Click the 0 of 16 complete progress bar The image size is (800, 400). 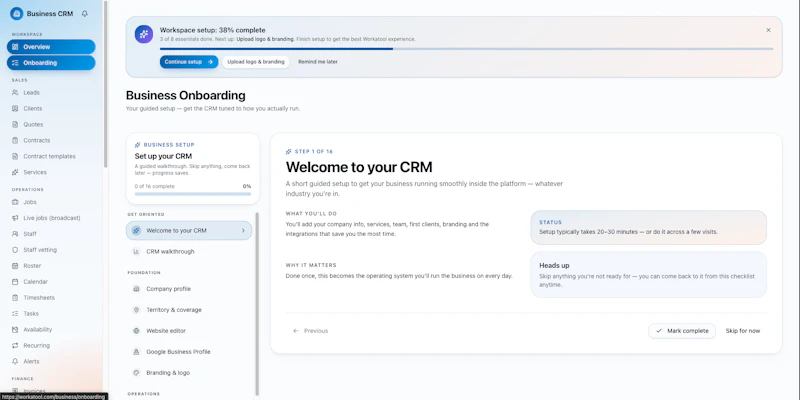[193, 194]
